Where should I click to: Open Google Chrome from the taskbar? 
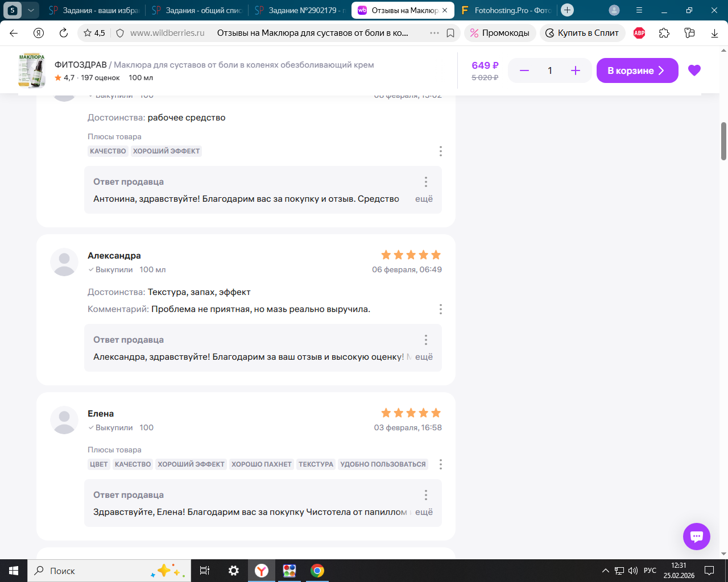click(x=317, y=571)
